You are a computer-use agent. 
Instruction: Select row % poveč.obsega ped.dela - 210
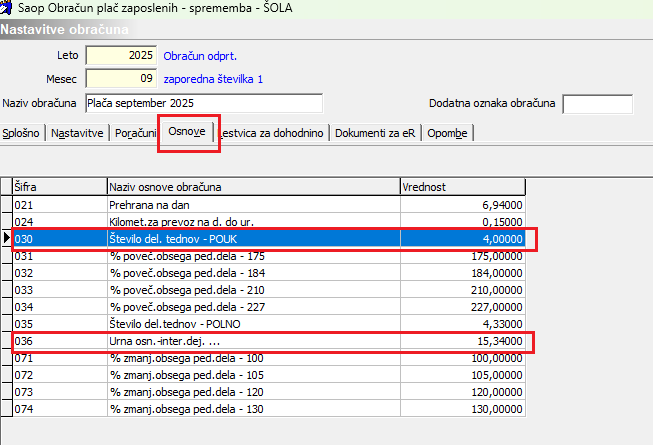pyautogui.click(x=269, y=290)
